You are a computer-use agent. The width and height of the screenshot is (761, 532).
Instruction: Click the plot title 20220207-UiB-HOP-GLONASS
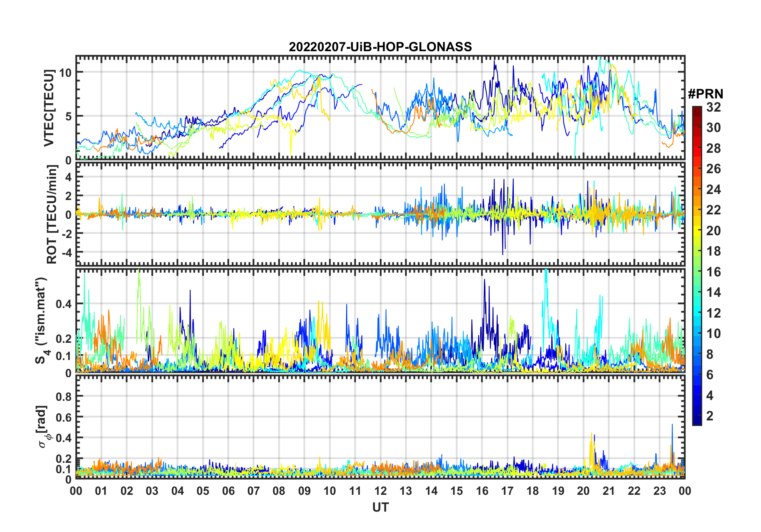tap(380, 47)
